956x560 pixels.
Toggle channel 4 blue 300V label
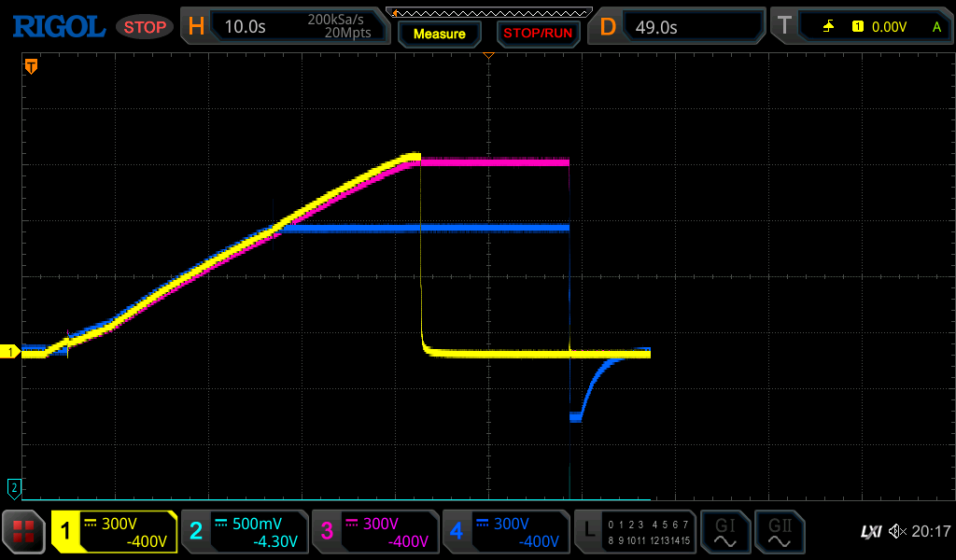coord(505,532)
